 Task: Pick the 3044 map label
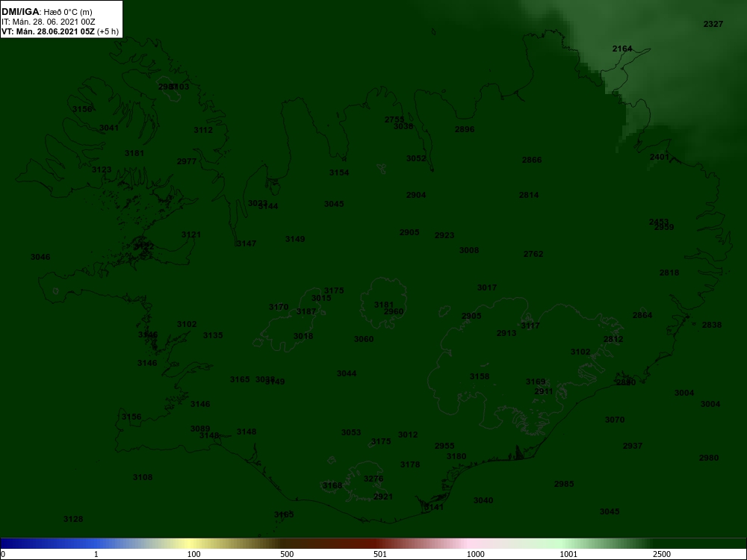coord(347,373)
